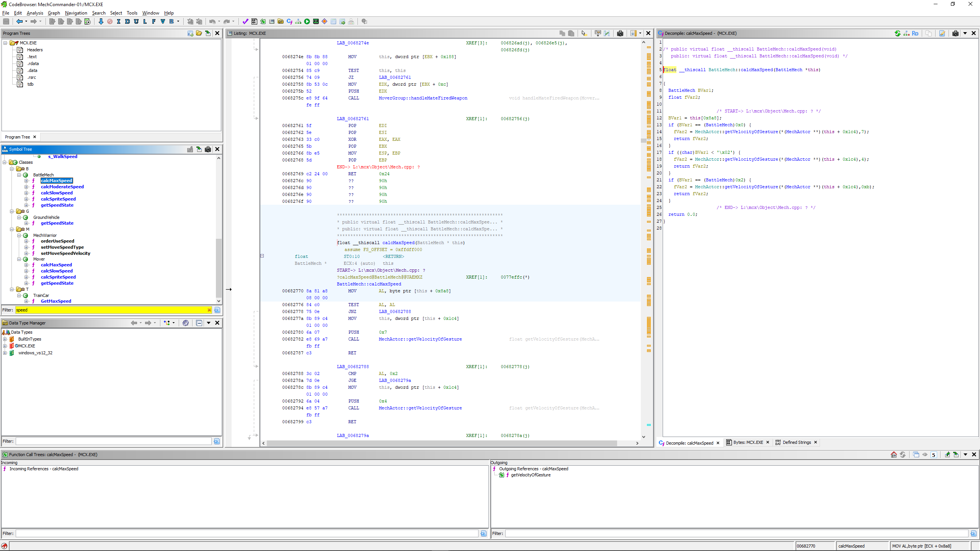
Task: Collapse the BattleMech class node
Action: (19, 175)
